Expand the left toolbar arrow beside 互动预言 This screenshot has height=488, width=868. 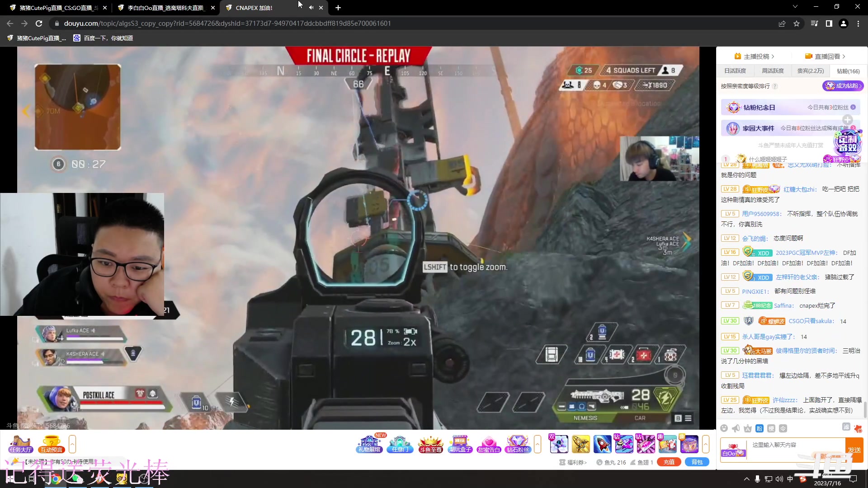point(72,444)
